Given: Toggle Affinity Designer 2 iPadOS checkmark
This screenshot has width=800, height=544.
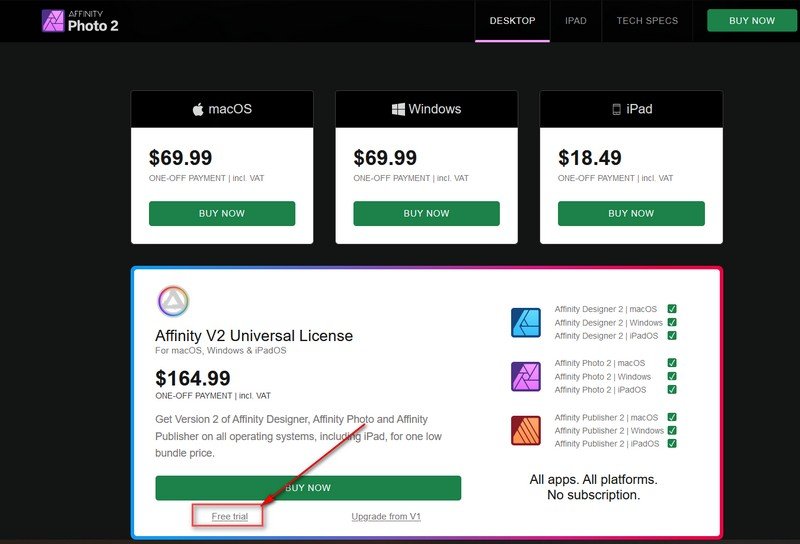Looking at the screenshot, I should click(672, 335).
